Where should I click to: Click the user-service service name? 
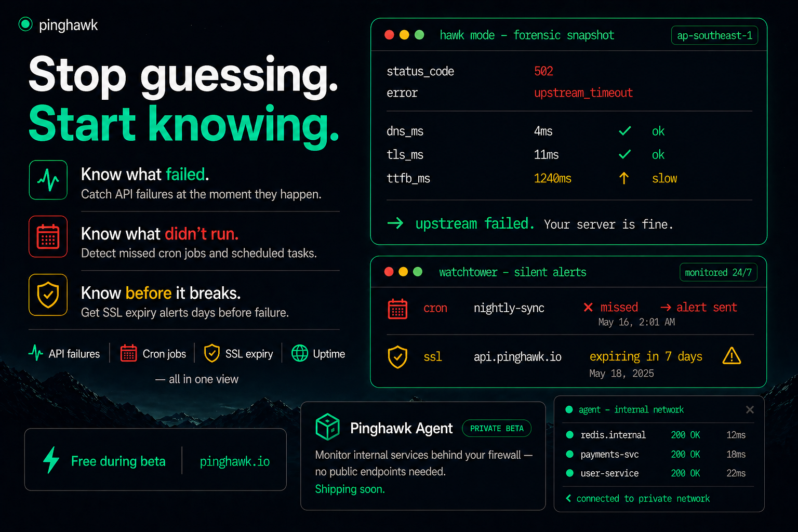tap(609, 473)
